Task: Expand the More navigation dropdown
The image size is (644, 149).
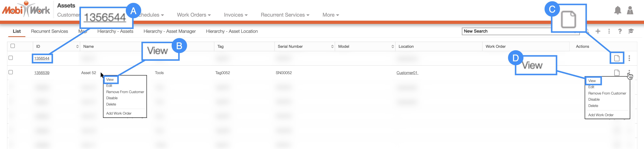Action: 331,15
